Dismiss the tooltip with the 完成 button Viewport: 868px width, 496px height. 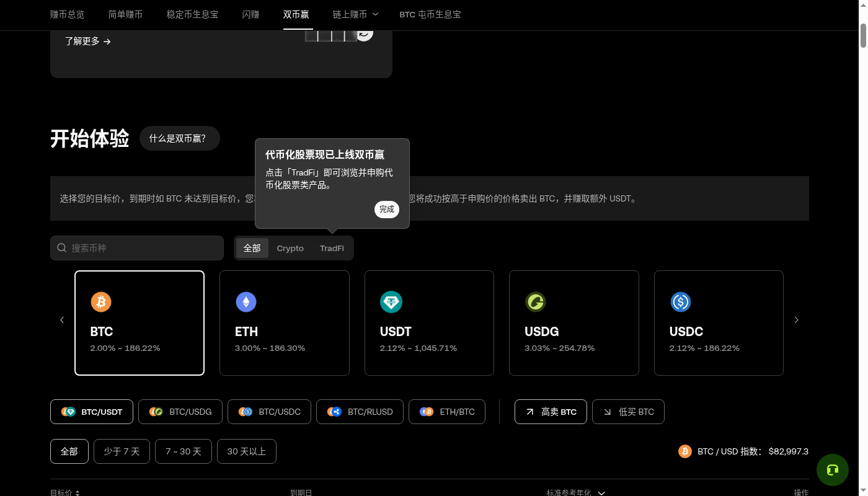click(387, 210)
